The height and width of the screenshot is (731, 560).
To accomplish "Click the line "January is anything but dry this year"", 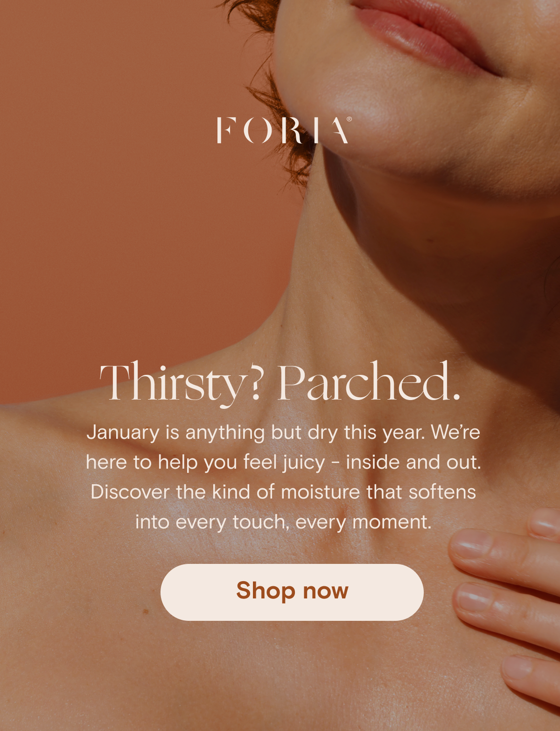I will click(x=256, y=432).
